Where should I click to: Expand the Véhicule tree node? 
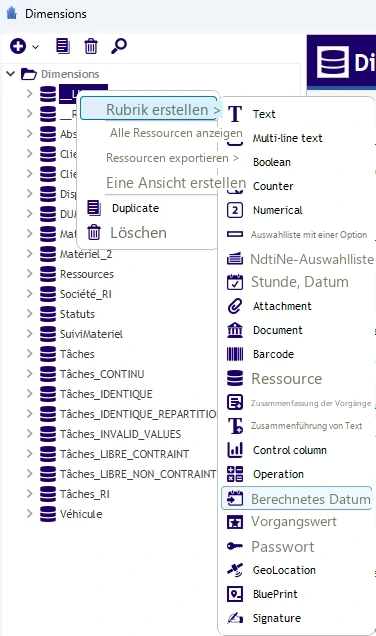coord(30,514)
